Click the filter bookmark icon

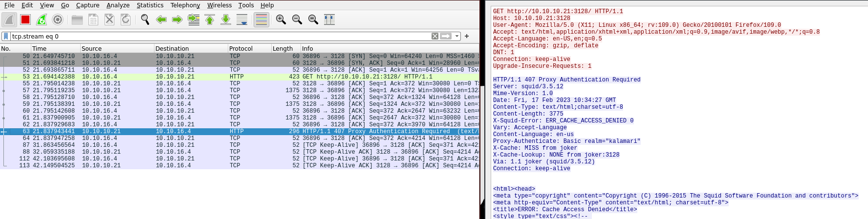tap(5, 36)
